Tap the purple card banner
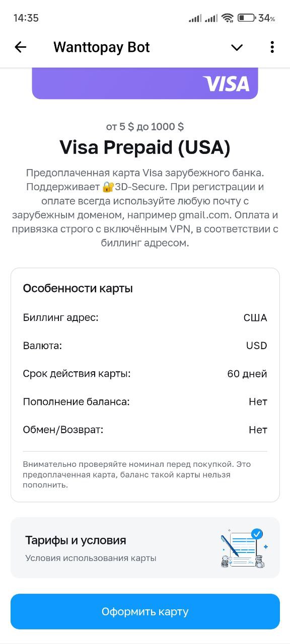 click(x=145, y=84)
